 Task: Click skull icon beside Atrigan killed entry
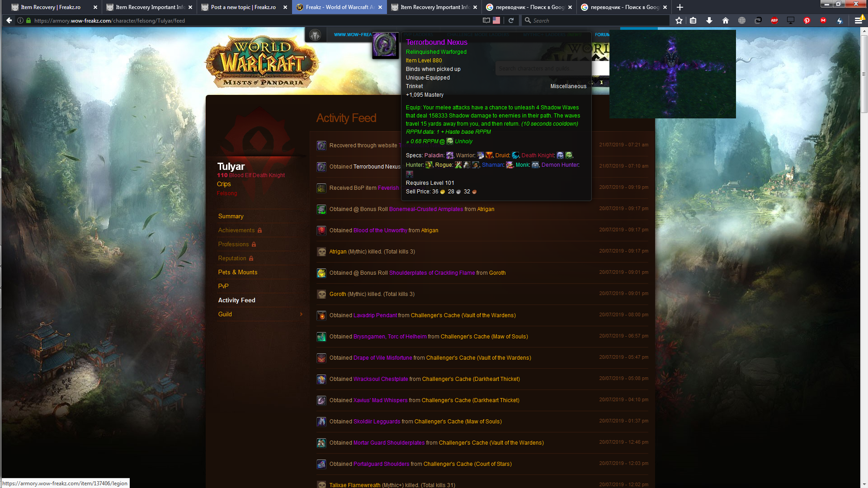(x=321, y=252)
